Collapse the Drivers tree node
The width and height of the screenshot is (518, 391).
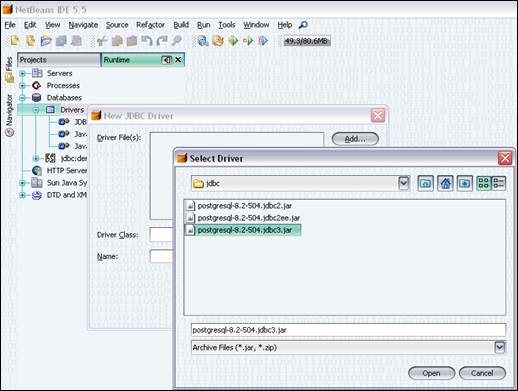pyautogui.click(x=36, y=110)
